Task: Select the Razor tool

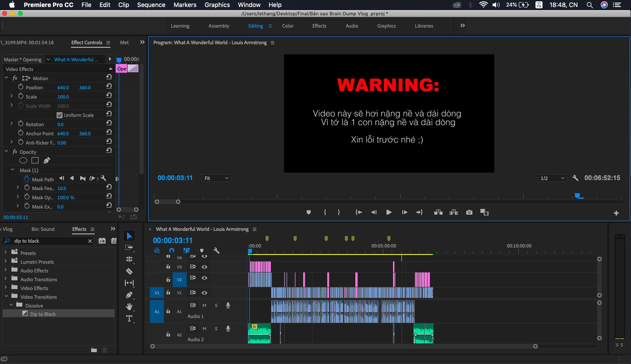Action: point(129,271)
